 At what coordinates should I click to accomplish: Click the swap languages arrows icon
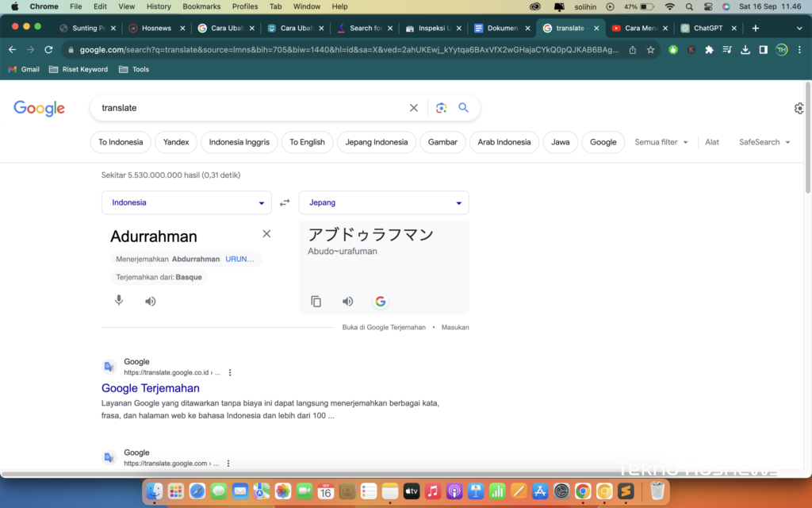click(285, 202)
